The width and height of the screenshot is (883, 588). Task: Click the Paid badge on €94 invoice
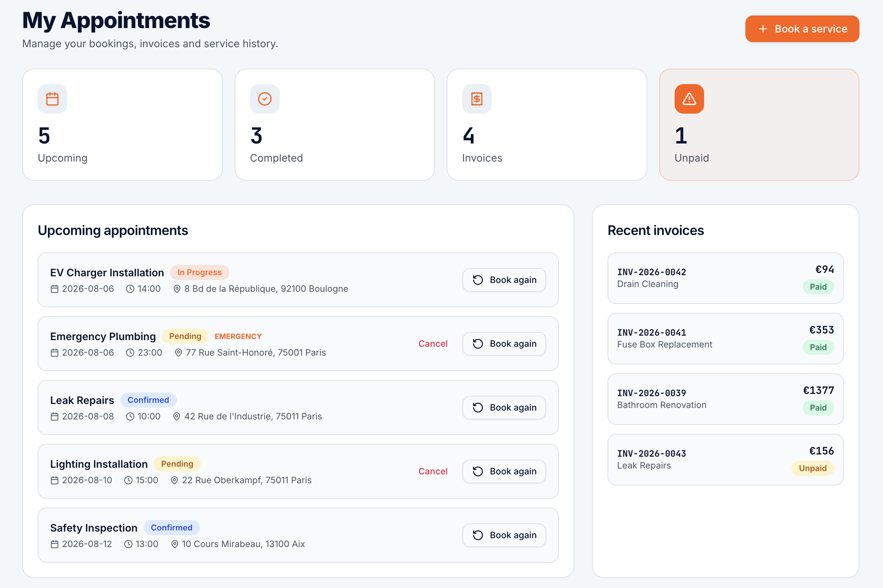[x=818, y=287]
